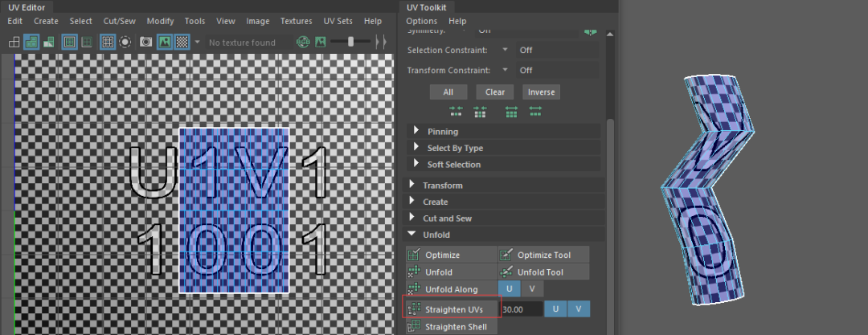Click the Clear selection button
This screenshot has height=335, width=868.
point(495,92)
